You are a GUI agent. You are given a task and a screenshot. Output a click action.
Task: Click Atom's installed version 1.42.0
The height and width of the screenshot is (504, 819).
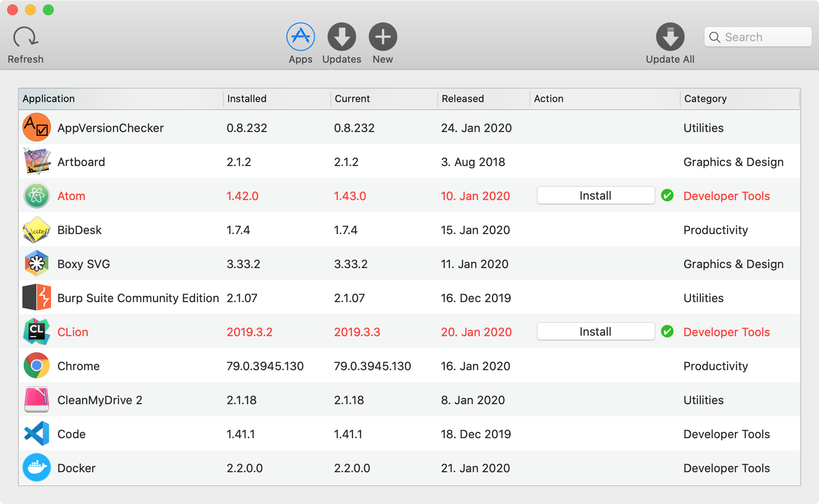243,196
